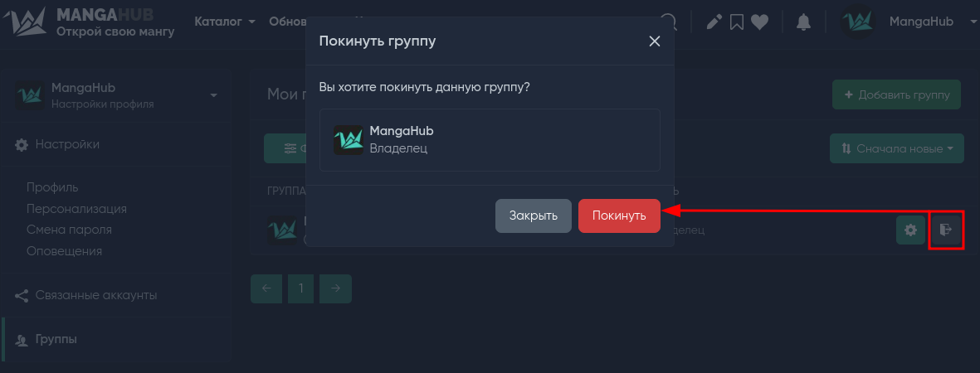The image size is (980, 373).
Task: Open favorites heart icon in header
Action: [759, 22]
